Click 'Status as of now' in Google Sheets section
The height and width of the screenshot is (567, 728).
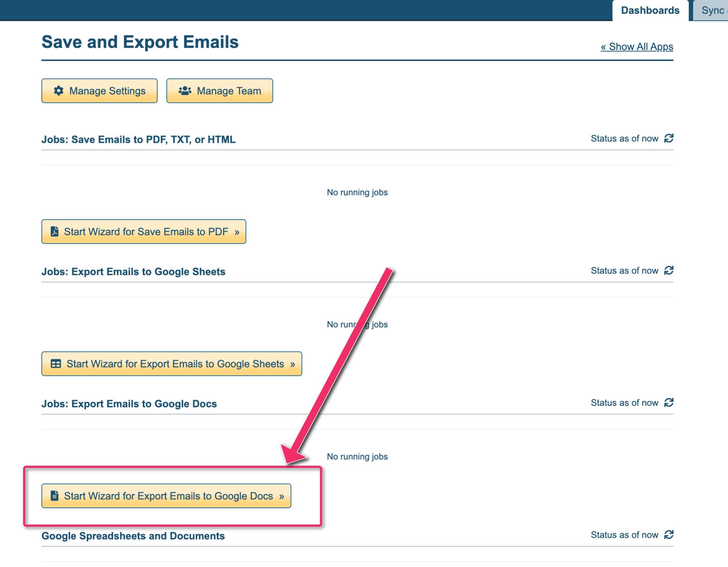[624, 271]
